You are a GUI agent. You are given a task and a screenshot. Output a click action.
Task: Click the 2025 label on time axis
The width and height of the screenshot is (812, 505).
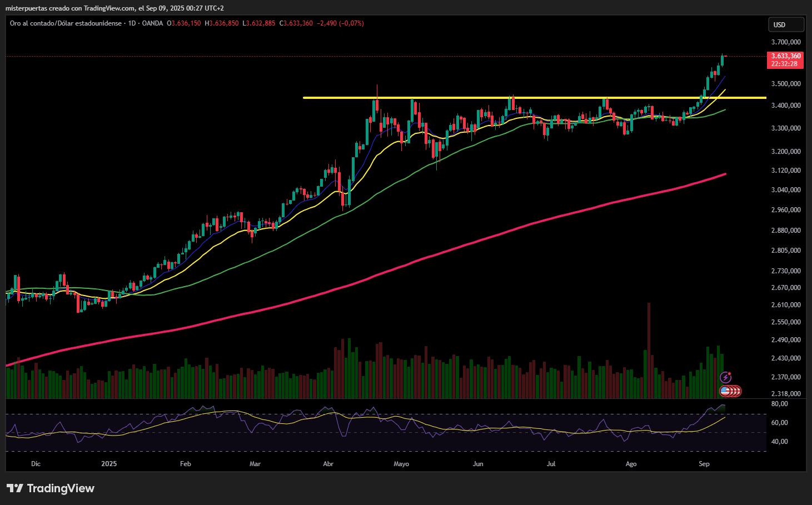pos(109,464)
